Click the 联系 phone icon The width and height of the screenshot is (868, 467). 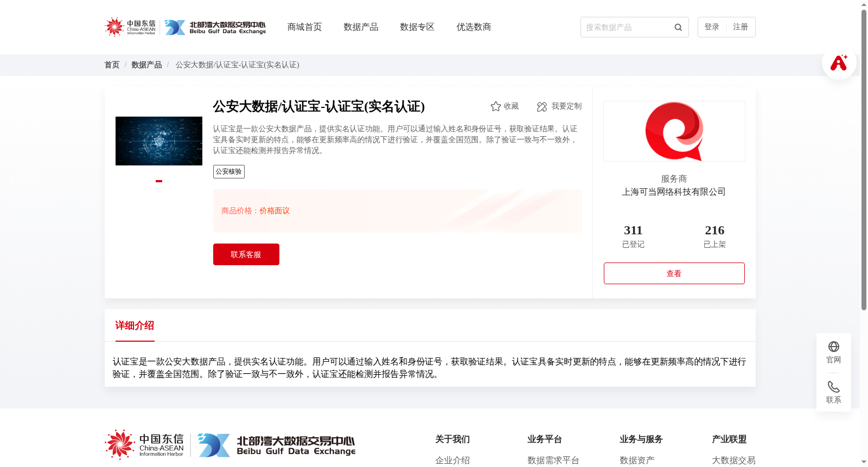(x=833, y=387)
